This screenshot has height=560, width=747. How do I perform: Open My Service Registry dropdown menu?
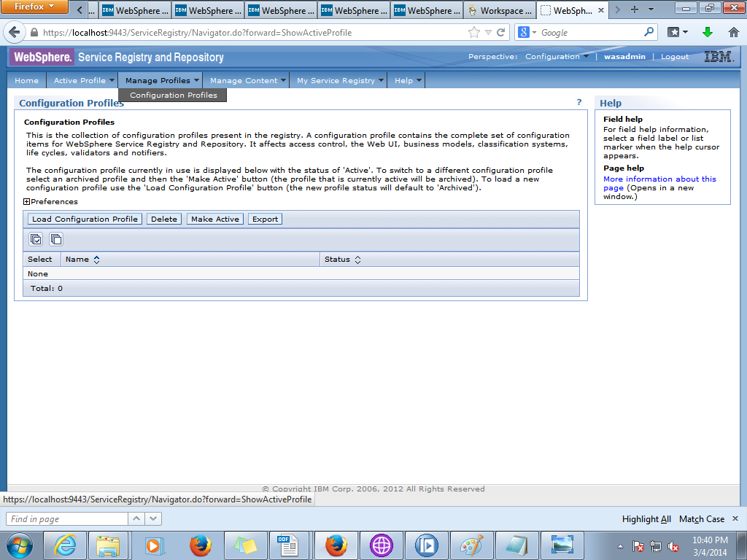(x=340, y=80)
